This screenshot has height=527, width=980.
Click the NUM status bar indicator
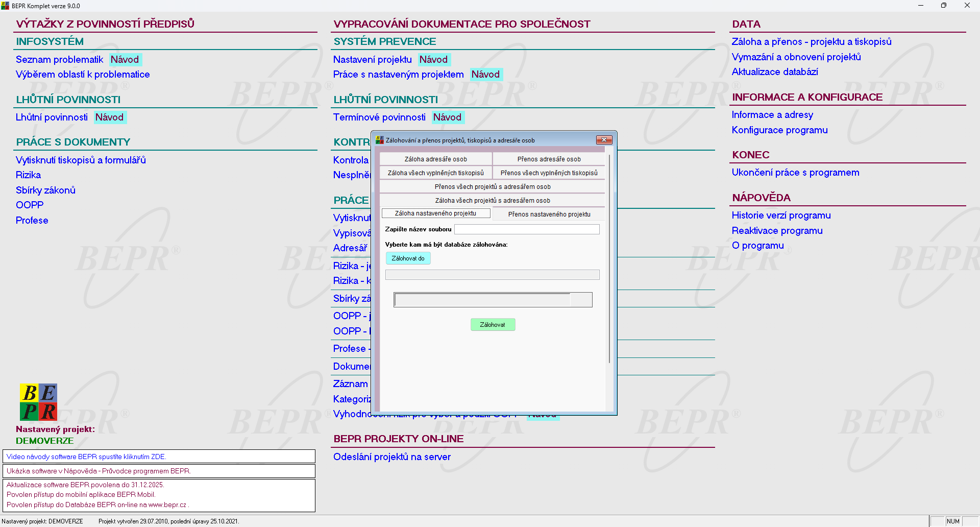(953, 521)
